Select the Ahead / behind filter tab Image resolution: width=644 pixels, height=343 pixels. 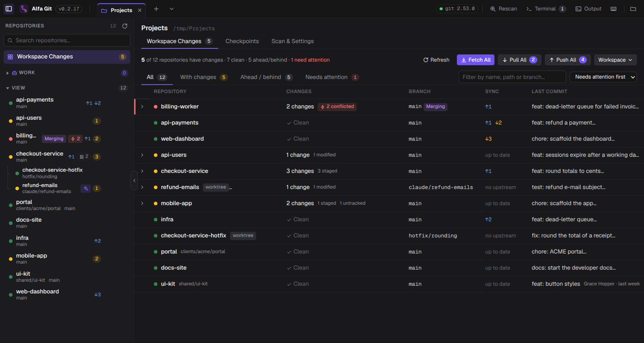click(266, 77)
